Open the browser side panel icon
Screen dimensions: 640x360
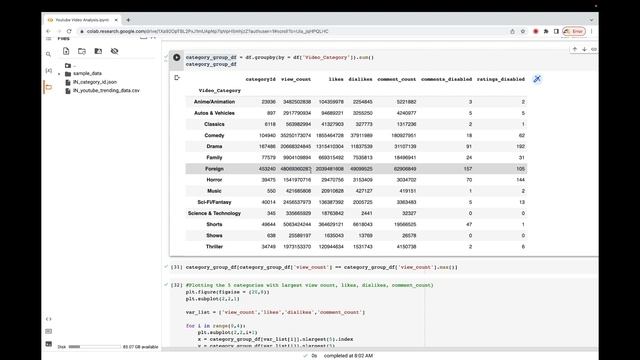pyautogui.click(x=556, y=31)
